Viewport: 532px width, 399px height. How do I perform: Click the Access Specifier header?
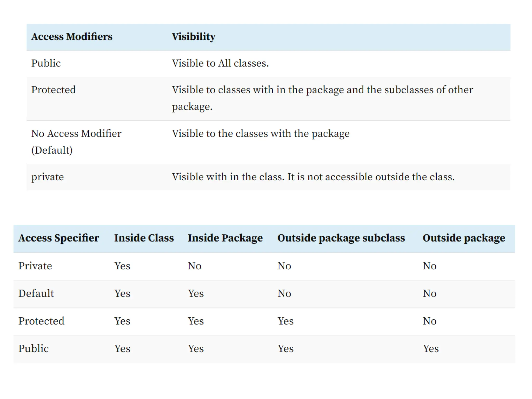point(59,238)
